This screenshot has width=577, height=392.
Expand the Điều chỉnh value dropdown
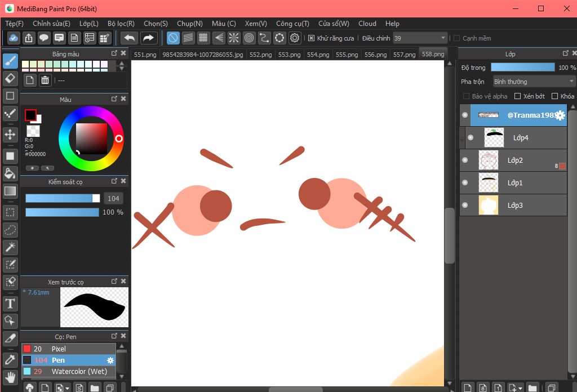point(443,38)
